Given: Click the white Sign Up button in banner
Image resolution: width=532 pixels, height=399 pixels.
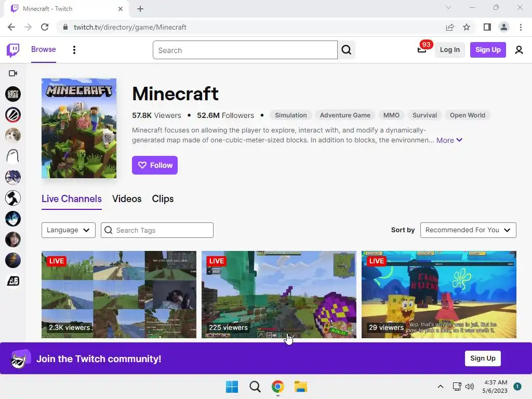Looking at the screenshot, I should point(483,358).
